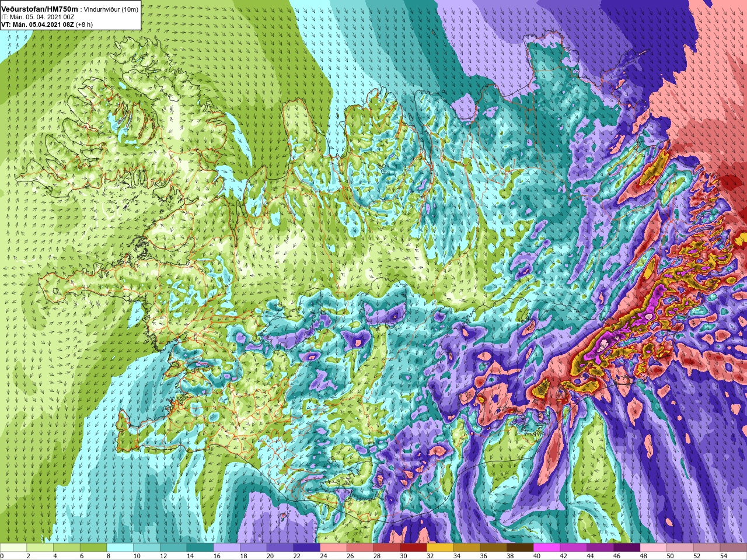The width and height of the screenshot is (747, 560).
Task: Pick the legend swatch between 42 and 44
Action: pos(574,548)
